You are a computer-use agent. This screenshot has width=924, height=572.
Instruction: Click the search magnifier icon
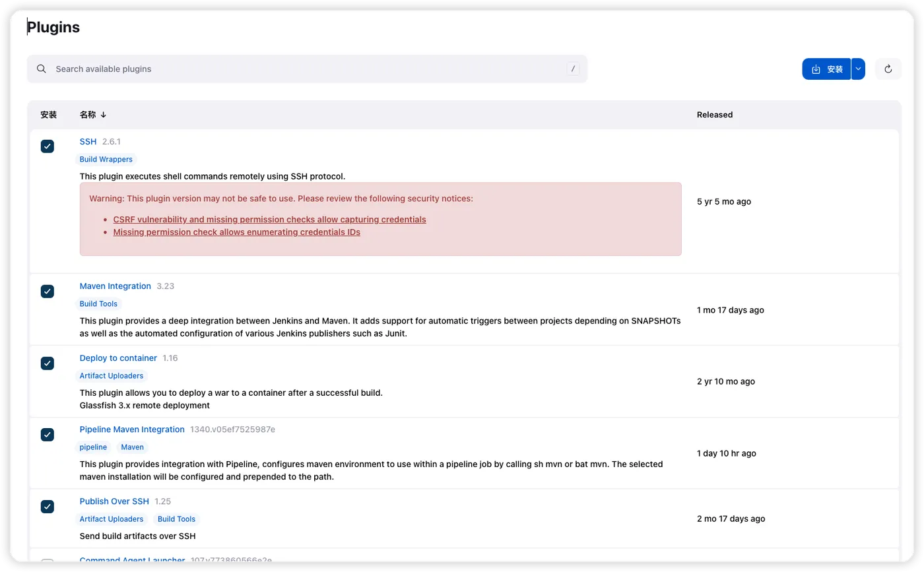(42, 69)
